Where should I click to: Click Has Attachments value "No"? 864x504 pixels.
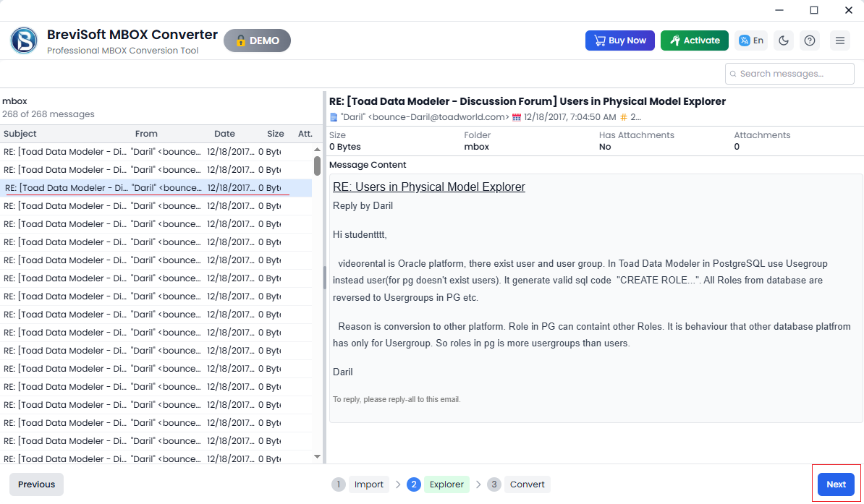pyautogui.click(x=605, y=147)
